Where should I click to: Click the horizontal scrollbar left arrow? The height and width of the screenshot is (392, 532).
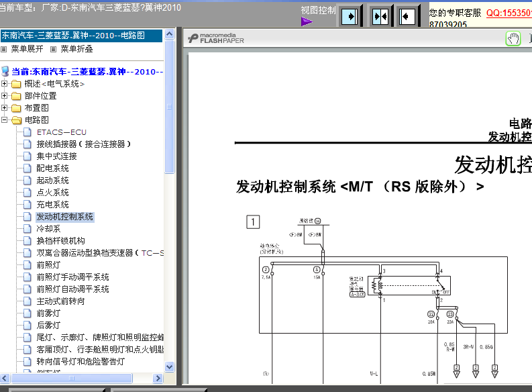coord(5,378)
